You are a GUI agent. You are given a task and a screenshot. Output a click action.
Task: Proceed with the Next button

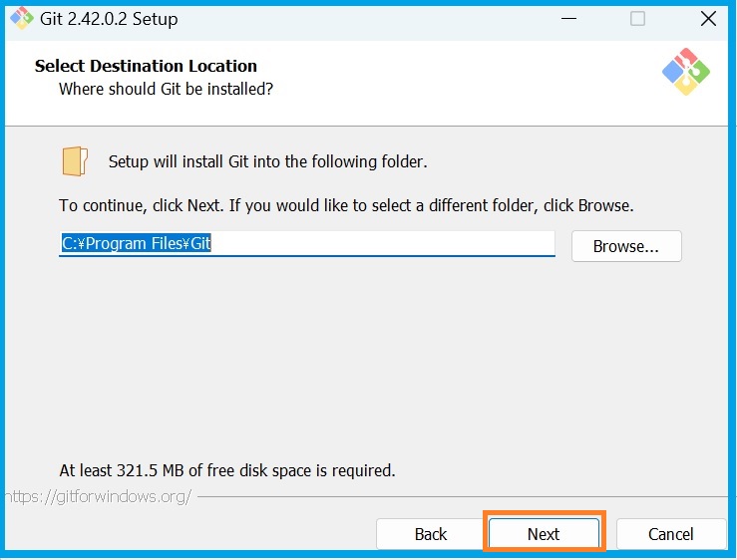544,534
